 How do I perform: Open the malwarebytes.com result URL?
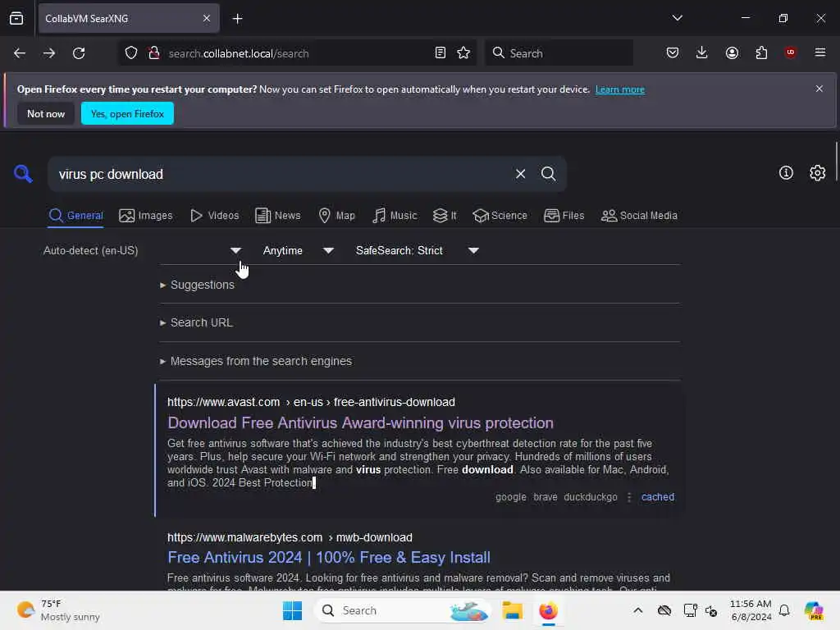click(290, 537)
